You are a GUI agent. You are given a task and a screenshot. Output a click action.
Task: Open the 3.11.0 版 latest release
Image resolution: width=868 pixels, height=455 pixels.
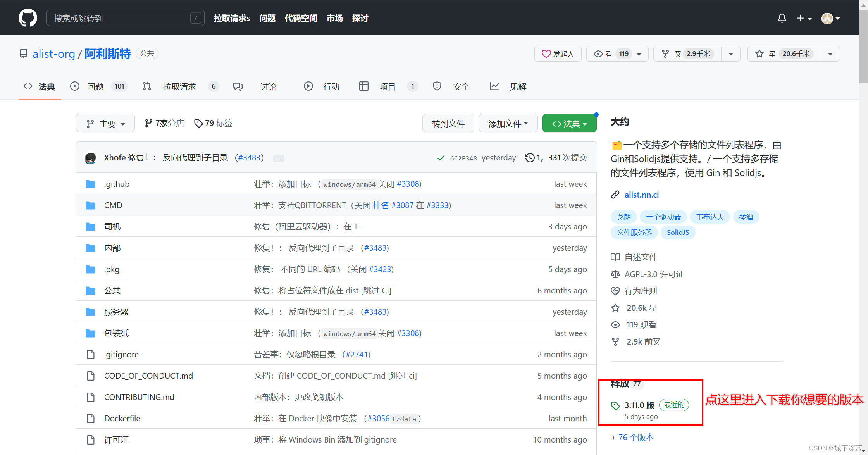click(x=639, y=405)
